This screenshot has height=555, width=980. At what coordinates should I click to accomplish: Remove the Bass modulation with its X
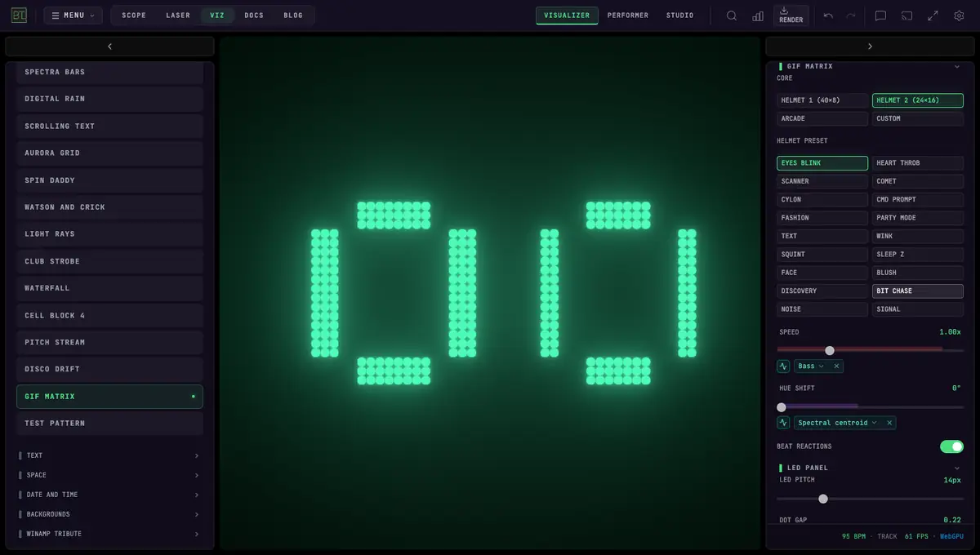pyautogui.click(x=836, y=366)
